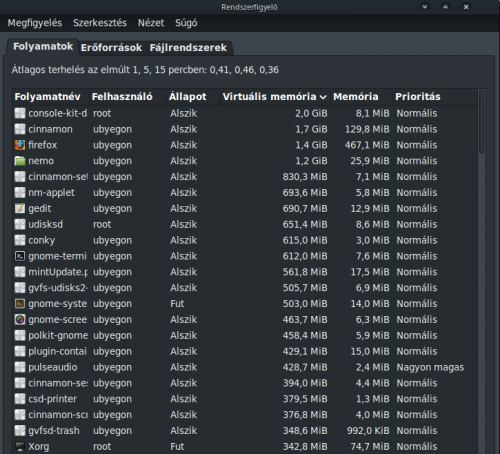The width and height of the screenshot is (500, 454).
Task: Click the pulseaudio process icon
Action: coord(20,367)
